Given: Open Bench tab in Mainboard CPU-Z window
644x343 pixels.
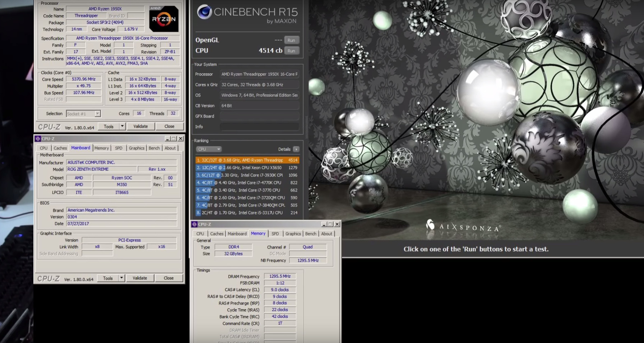Looking at the screenshot, I should pyautogui.click(x=154, y=148).
